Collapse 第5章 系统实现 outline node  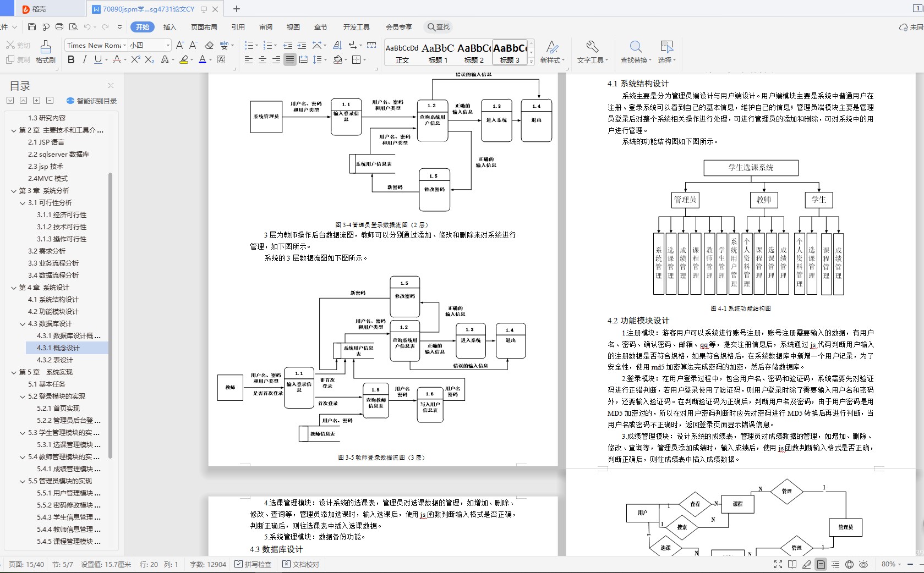click(14, 372)
